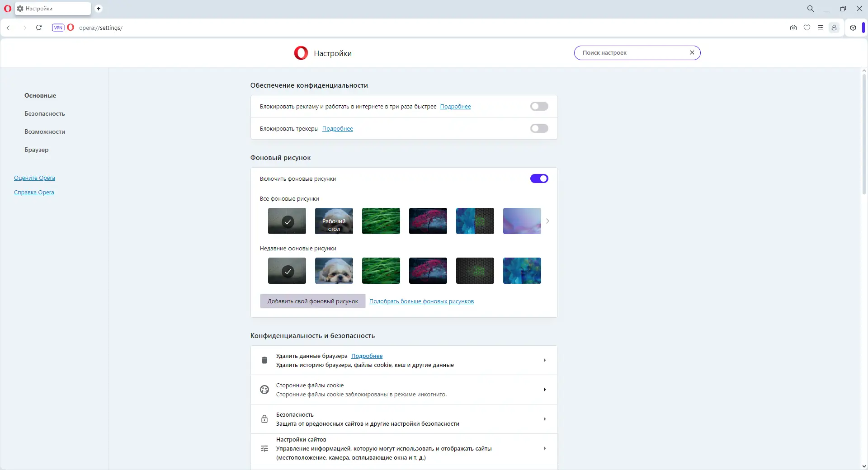Click the profile avatar icon in the toolbar

tap(834, 28)
